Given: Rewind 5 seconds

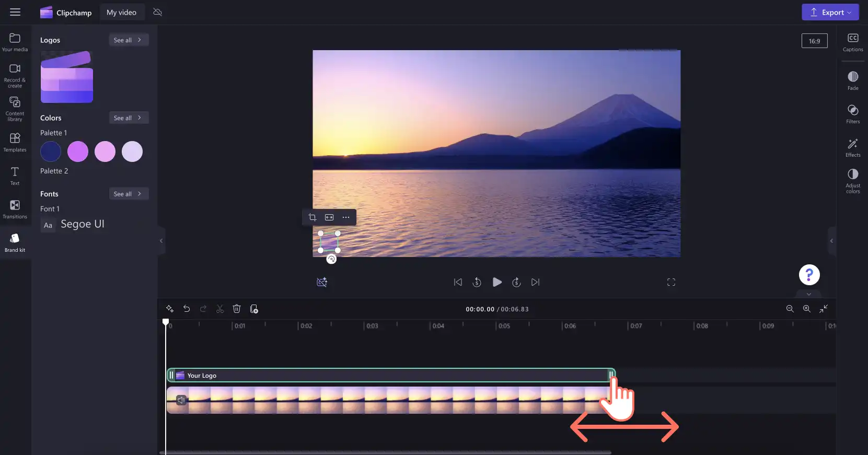Looking at the screenshot, I should 477,282.
